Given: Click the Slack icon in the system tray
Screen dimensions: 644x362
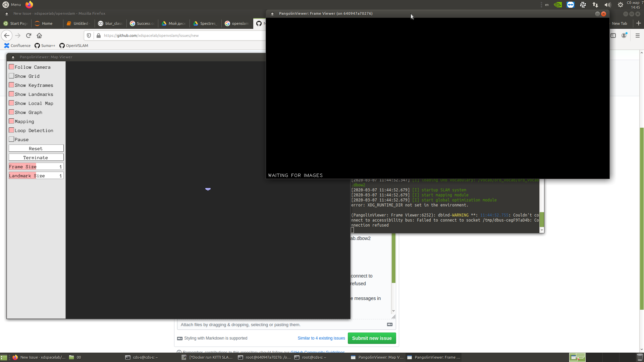Looking at the screenshot, I should pos(583,5).
